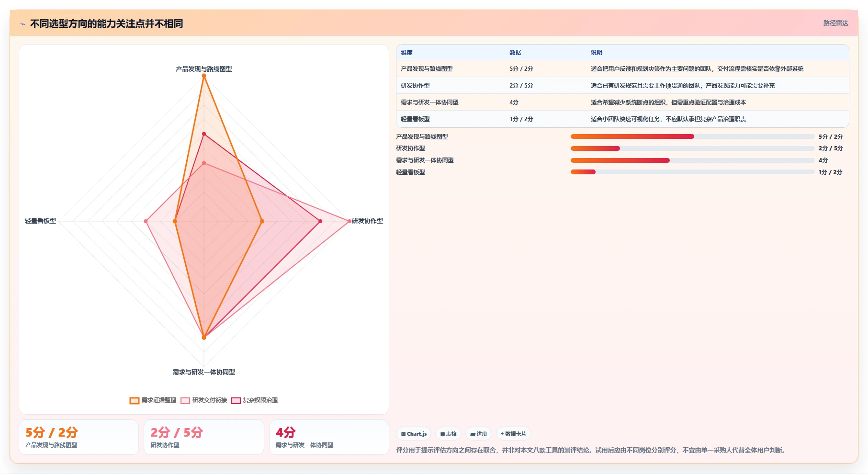Click the 轻量看板型 progress bar
This screenshot has height=474, width=868.
pos(692,172)
